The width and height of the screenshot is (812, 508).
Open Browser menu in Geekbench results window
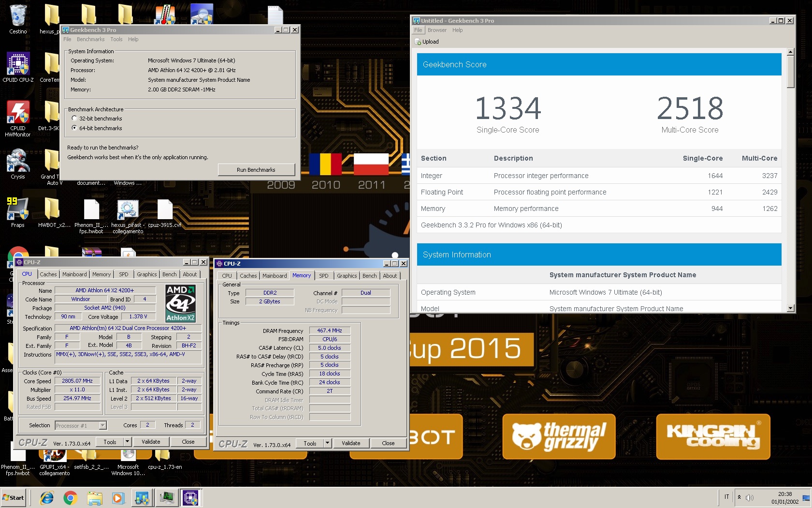click(x=437, y=30)
